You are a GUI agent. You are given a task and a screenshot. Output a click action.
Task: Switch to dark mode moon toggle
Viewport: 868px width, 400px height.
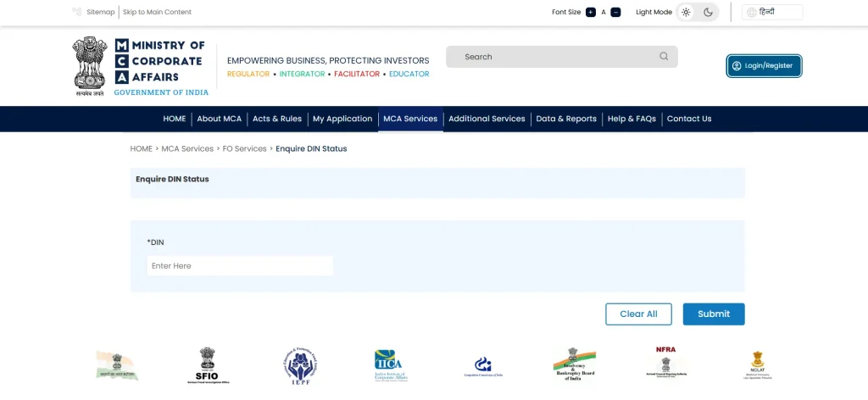point(708,12)
